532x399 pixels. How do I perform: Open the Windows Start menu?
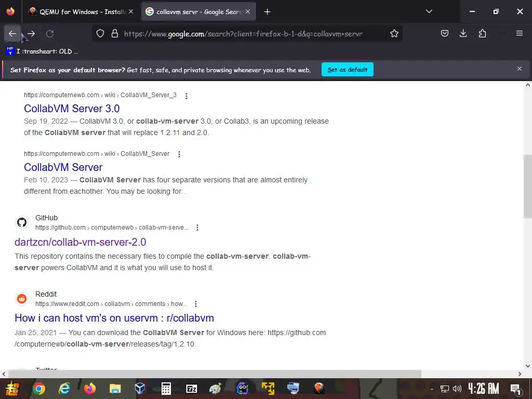click(x=12, y=389)
